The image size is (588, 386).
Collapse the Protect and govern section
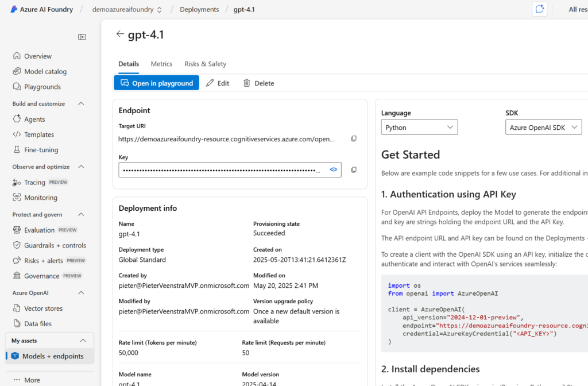(x=81, y=215)
